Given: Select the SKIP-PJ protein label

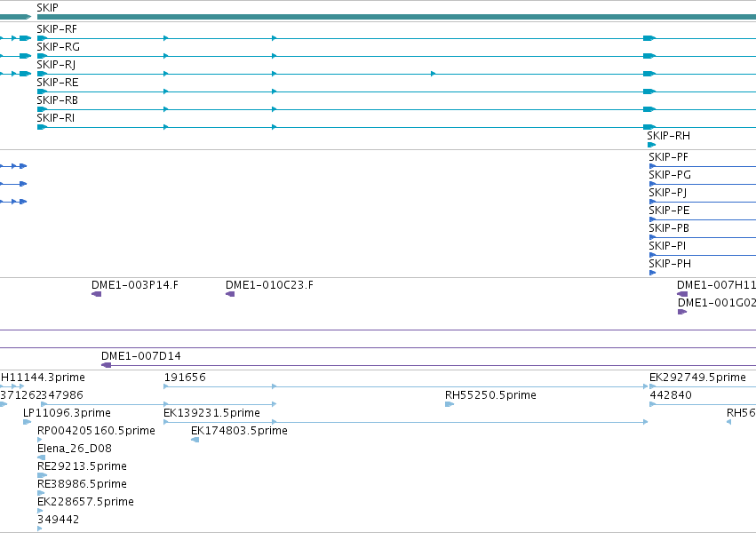Looking at the screenshot, I should point(668,193).
